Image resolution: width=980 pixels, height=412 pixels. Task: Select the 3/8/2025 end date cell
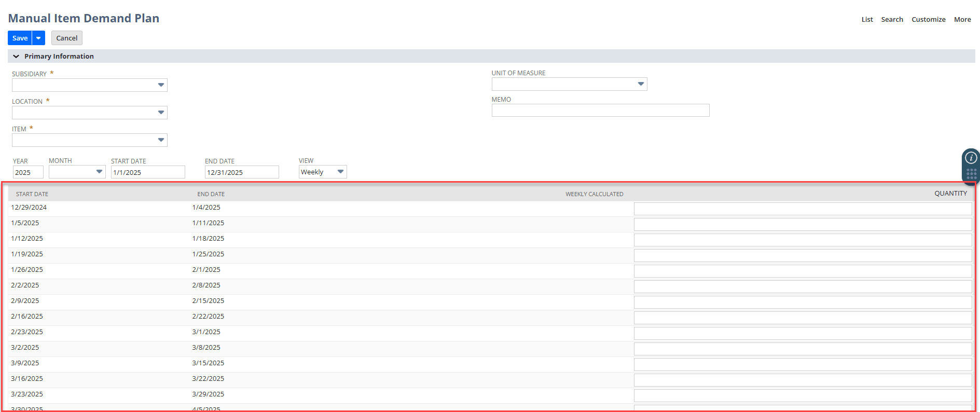tap(206, 347)
